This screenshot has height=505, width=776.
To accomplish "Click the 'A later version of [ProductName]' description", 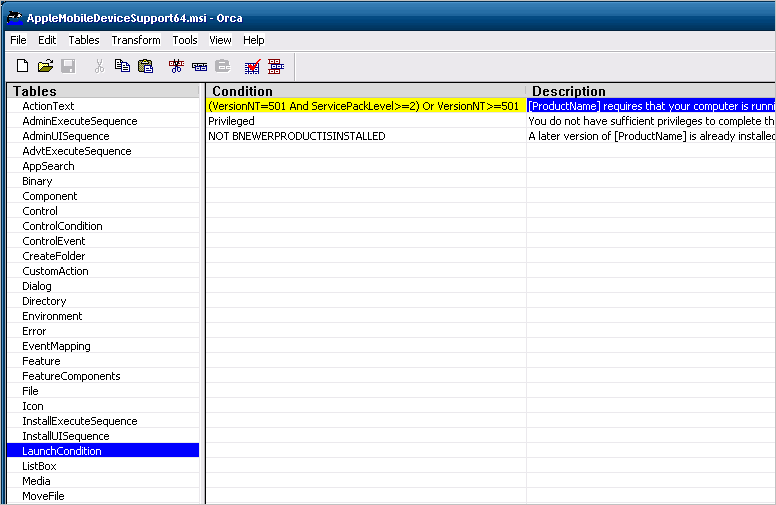I will 651,136.
